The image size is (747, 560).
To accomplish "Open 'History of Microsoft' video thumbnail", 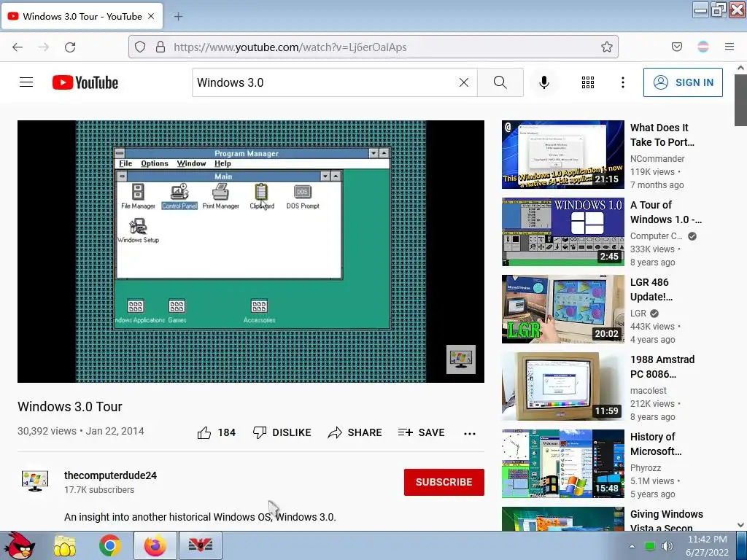I will (562, 464).
